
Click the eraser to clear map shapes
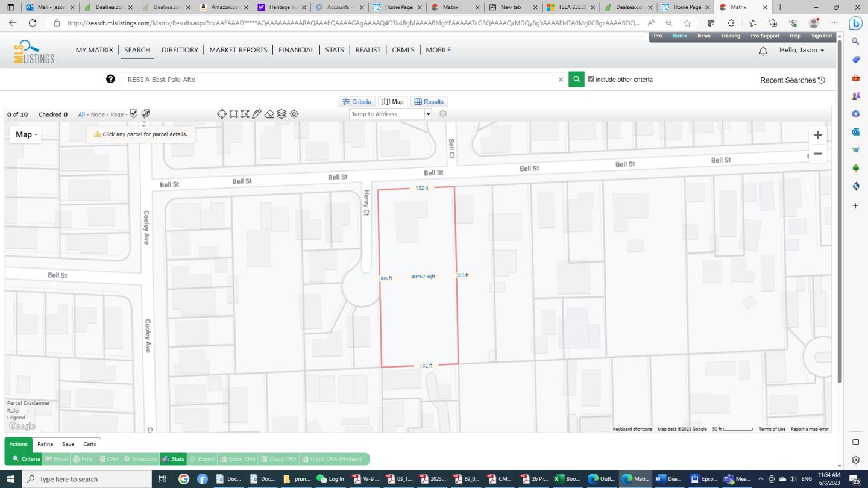point(269,114)
